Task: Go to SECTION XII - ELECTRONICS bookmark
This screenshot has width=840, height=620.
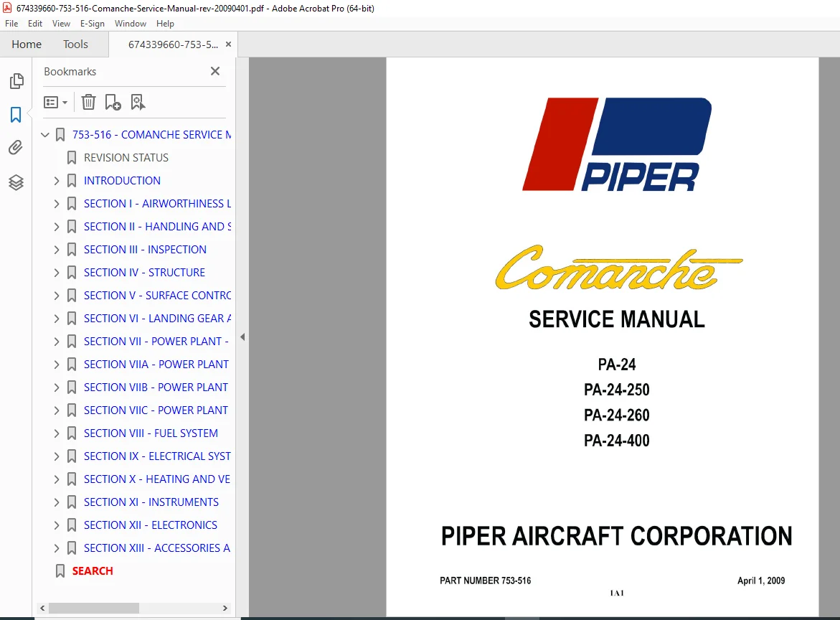Action: 151,525
